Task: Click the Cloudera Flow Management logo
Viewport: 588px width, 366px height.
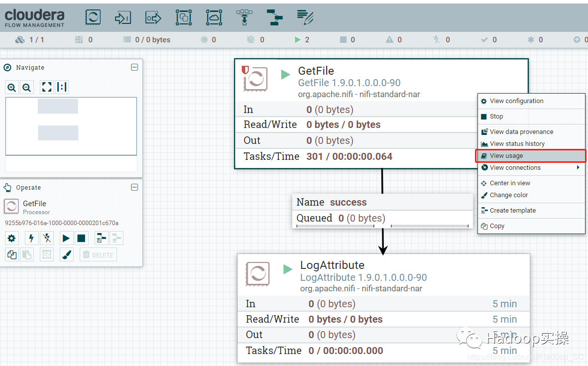Action: (x=34, y=18)
